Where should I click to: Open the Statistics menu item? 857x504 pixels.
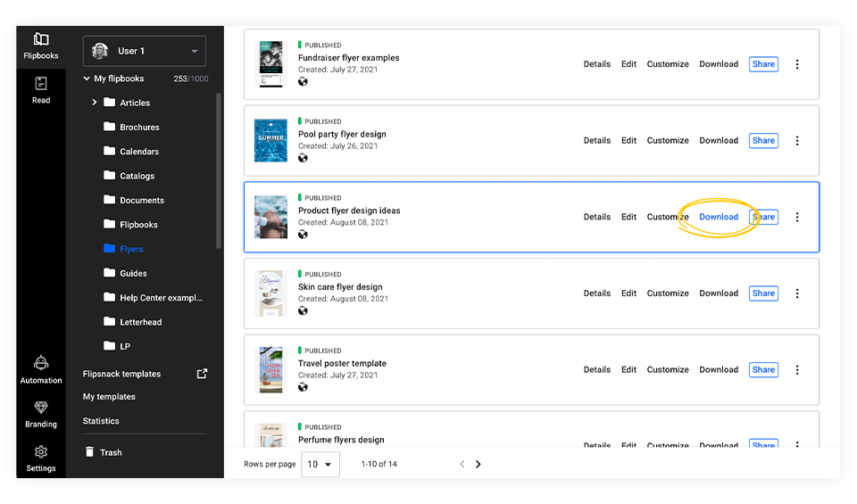coord(101,421)
